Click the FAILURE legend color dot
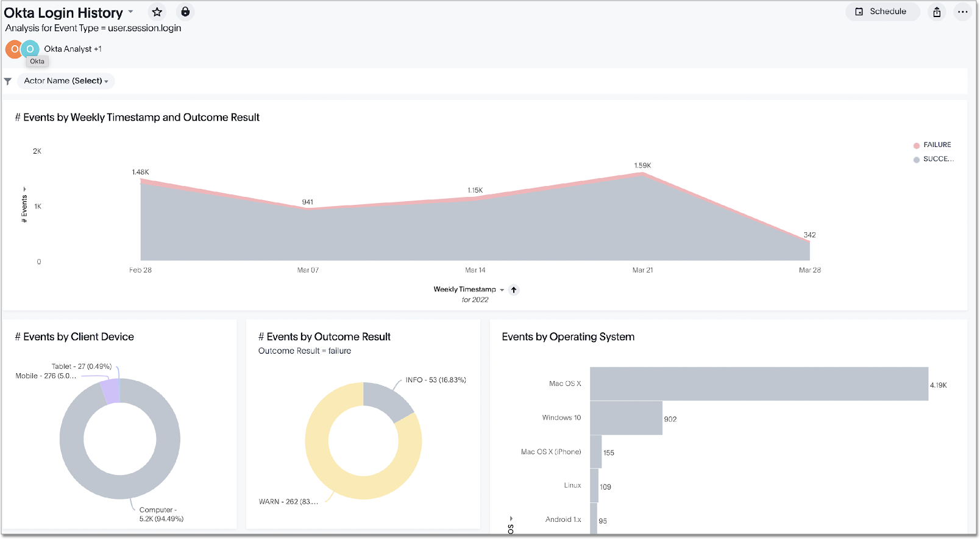This screenshot has height=539, width=980. point(916,145)
